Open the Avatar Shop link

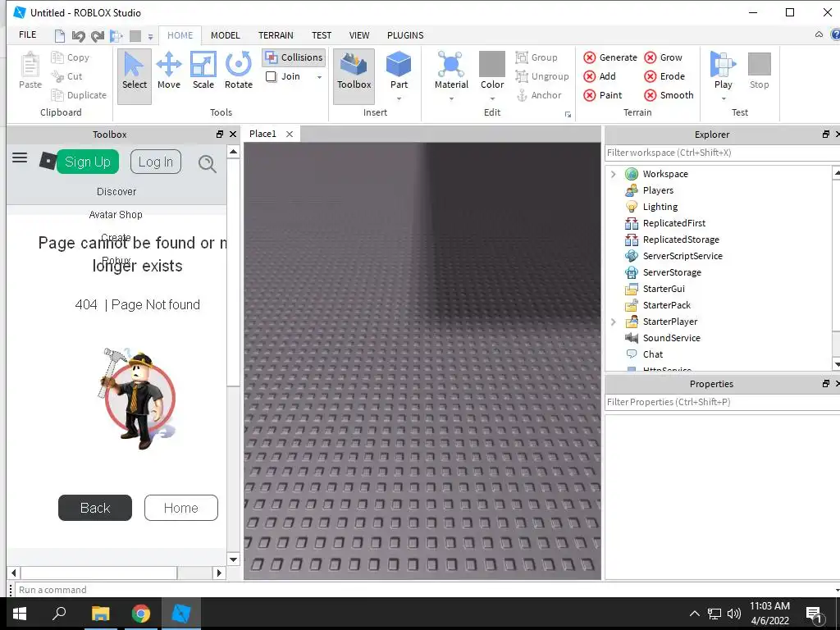(x=116, y=215)
